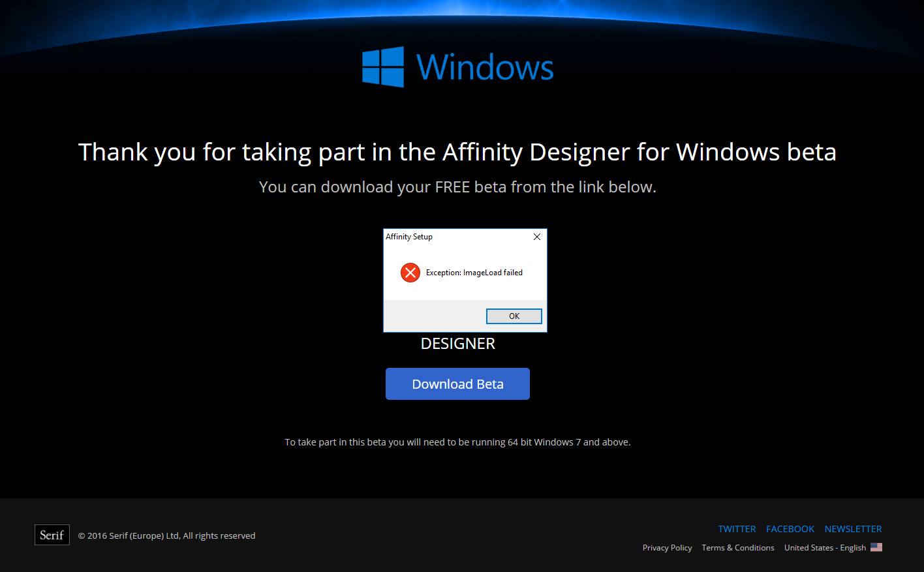Open the Privacy Policy link

(x=667, y=548)
